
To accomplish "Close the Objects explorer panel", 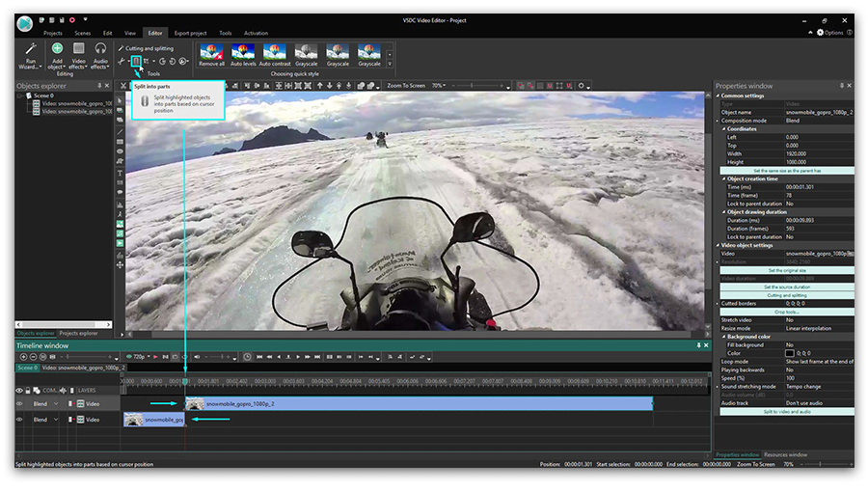I will (x=107, y=86).
